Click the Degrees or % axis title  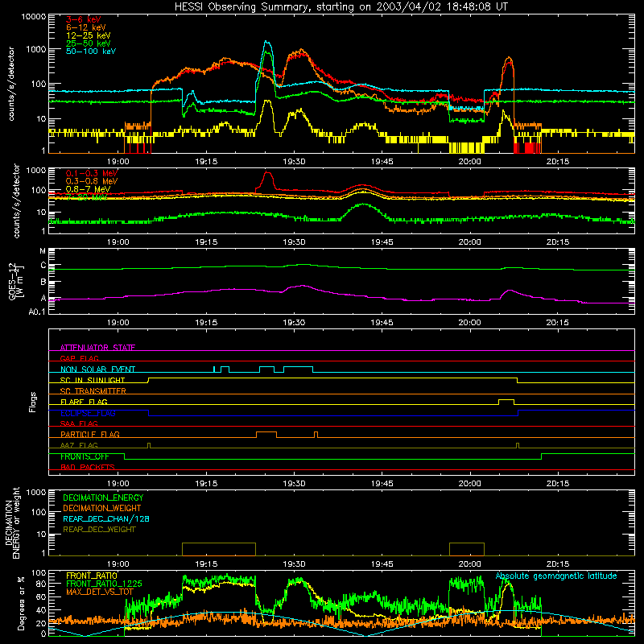click(21, 604)
